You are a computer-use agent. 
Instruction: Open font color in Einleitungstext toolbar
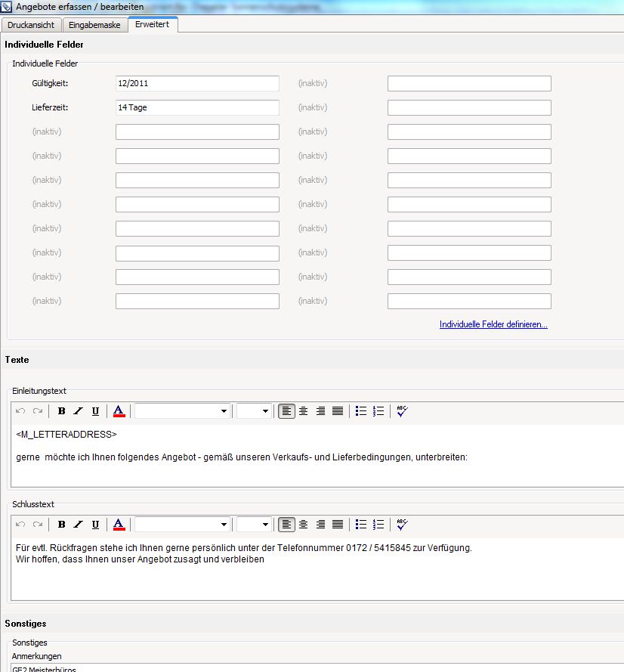point(119,411)
